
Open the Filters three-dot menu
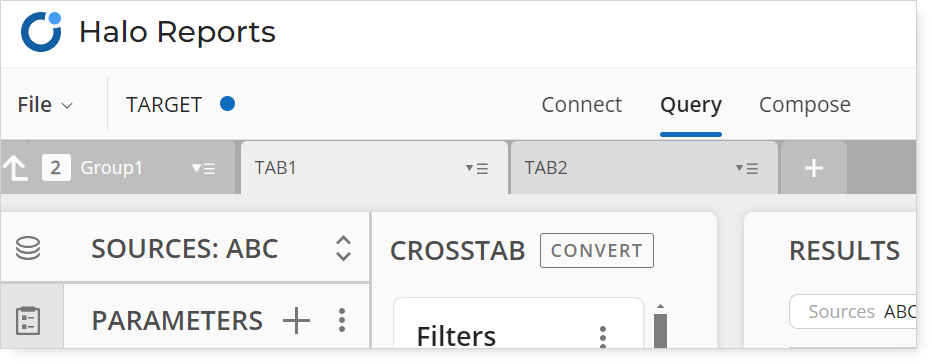603,337
